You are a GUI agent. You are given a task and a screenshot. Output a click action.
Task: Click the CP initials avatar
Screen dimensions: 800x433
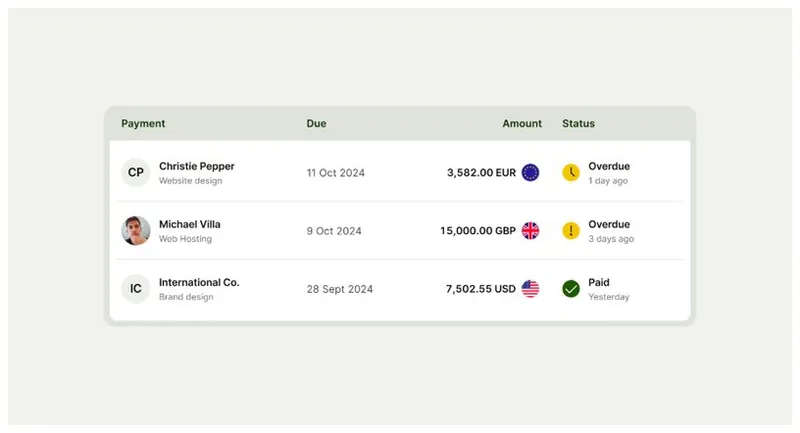click(136, 172)
